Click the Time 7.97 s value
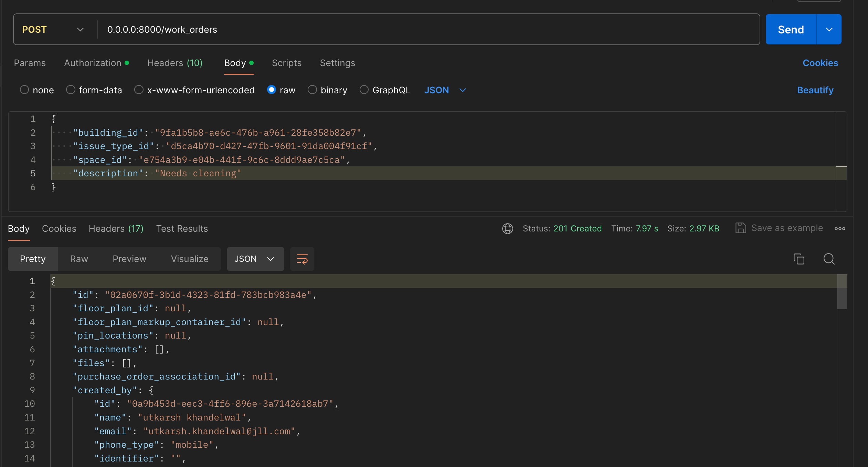 point(647,229)
